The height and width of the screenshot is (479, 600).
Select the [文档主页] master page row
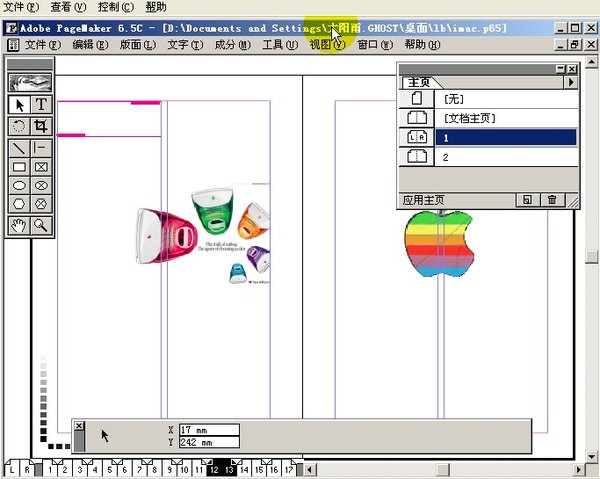point(489,118)
